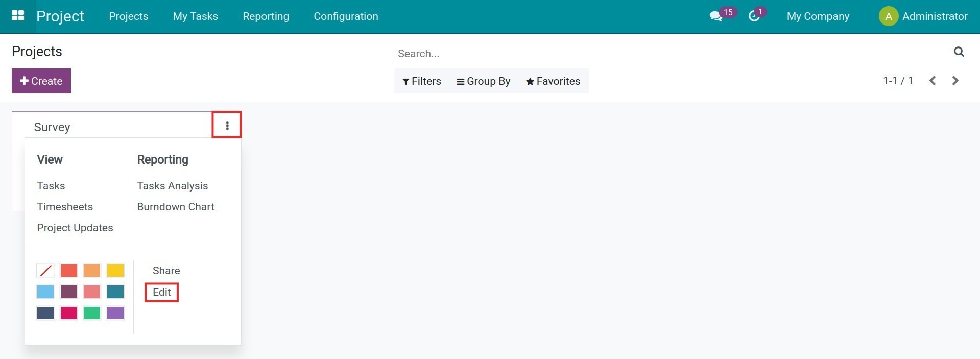Screen dimensions: 980x359
Task: Click the search magnifier icon
Action: [959, 52]
